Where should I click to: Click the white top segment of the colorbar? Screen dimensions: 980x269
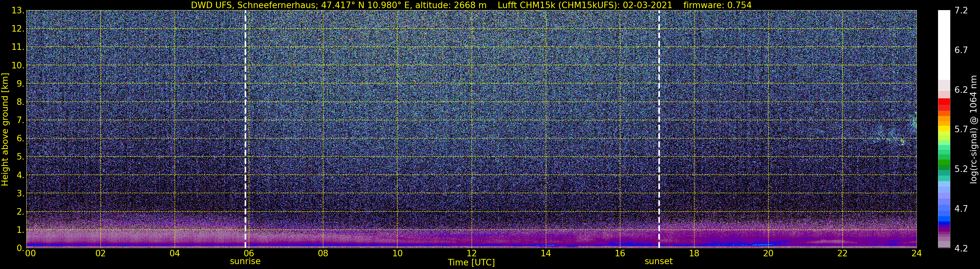[x=944, y=45]
